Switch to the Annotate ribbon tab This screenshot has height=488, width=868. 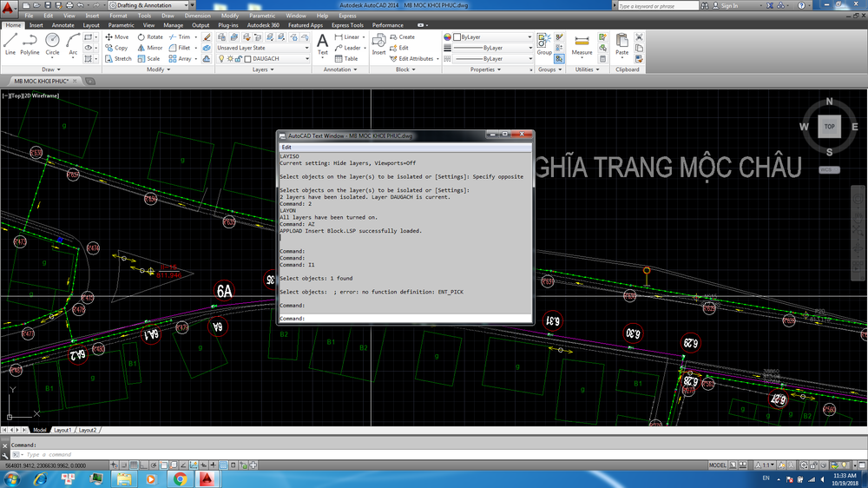[x=63, y=25]
